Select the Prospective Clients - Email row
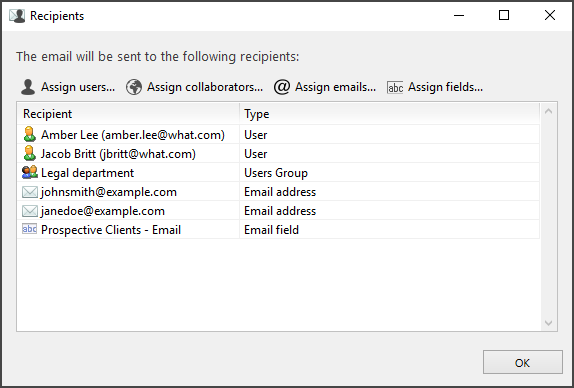The height and width of the screenshot is (388, 574). (x=278, y=230)
